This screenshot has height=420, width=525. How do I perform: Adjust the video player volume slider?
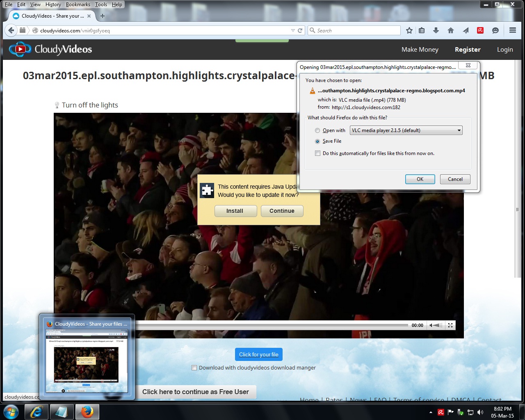[436, 325]
